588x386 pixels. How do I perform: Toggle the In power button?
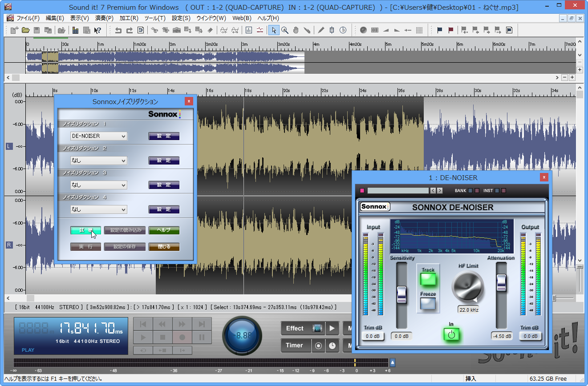pos(451,334)
